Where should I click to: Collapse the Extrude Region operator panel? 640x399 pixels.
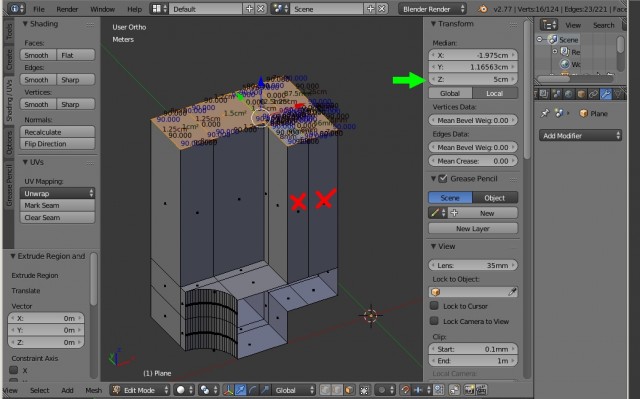(13, 256)
